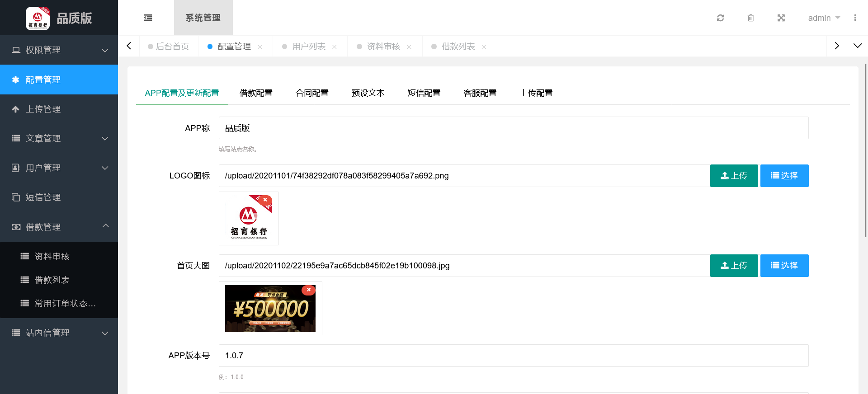Click the list icon beside 资料审核
This screenshot has width=868, height=394.
(x=25, y=256)
